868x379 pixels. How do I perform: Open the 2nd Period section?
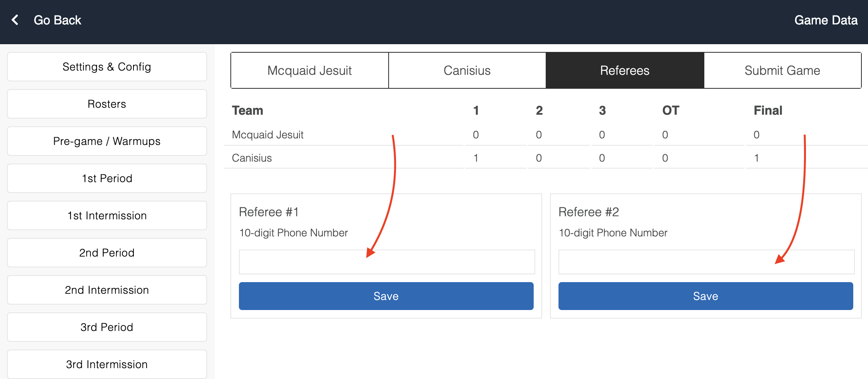point(107,253)
